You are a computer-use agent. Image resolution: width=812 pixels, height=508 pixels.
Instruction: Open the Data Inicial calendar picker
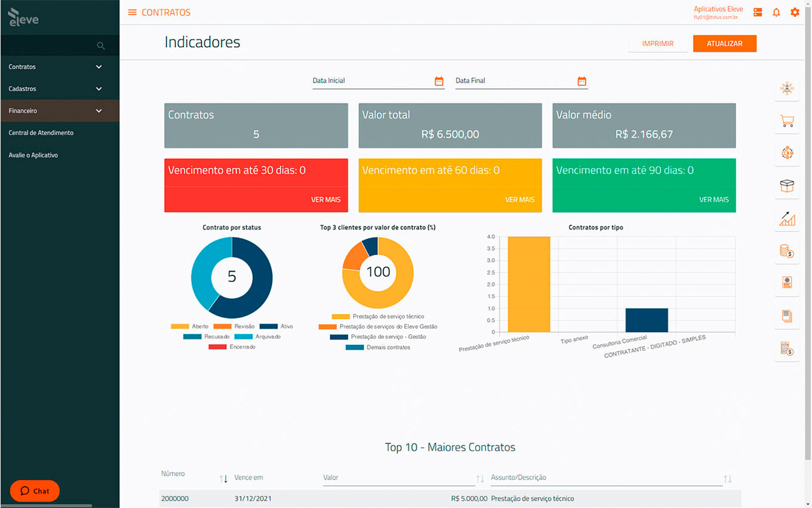(x=439, y=81)
